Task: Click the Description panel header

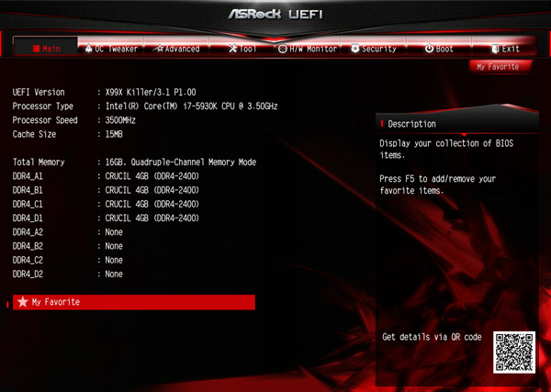Action: (456, 124)
